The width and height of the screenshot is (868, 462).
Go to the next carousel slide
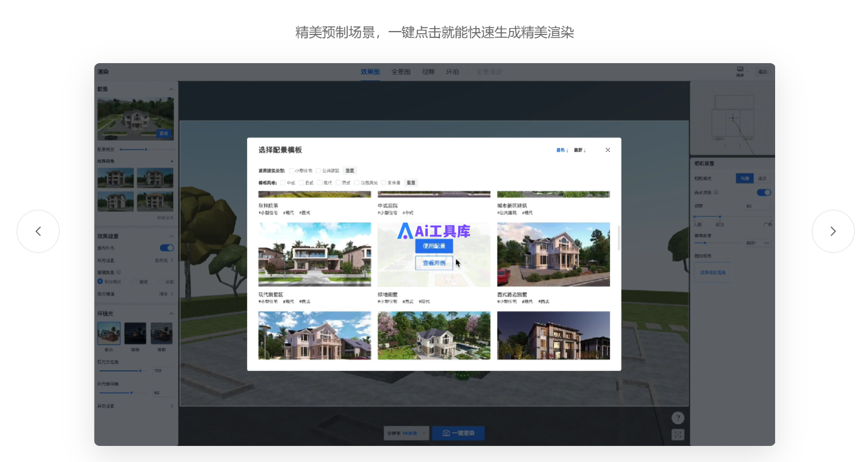tap(833, 231)
